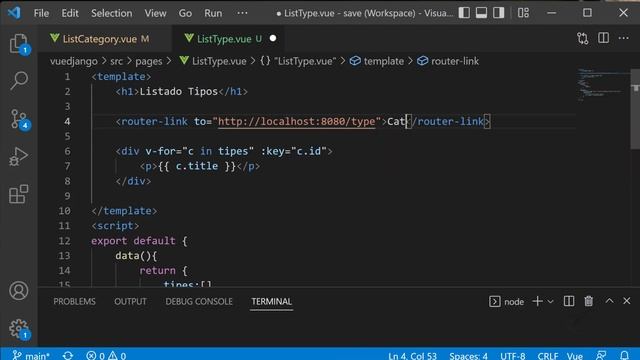Click Spaces: 4 indentation status item
640x360 pixels.
(x=468, y=356)
